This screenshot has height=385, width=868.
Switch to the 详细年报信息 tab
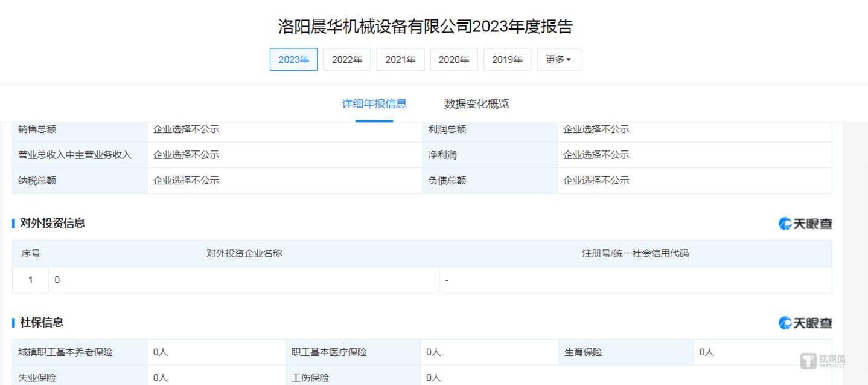[x=374, y=104]
